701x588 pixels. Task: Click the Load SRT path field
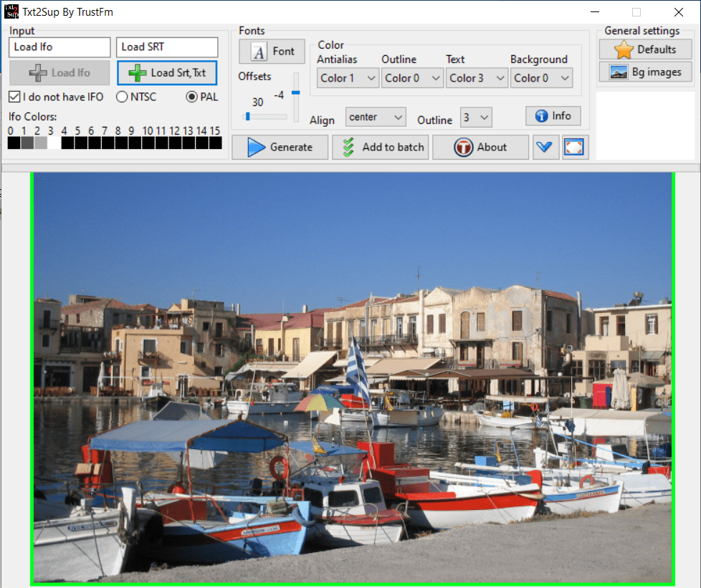pos(167,47)
